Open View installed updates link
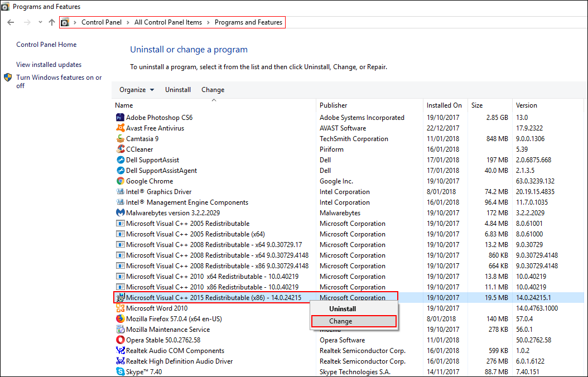Viewport: 588px width, 377px height. click(x=49, y=65)
